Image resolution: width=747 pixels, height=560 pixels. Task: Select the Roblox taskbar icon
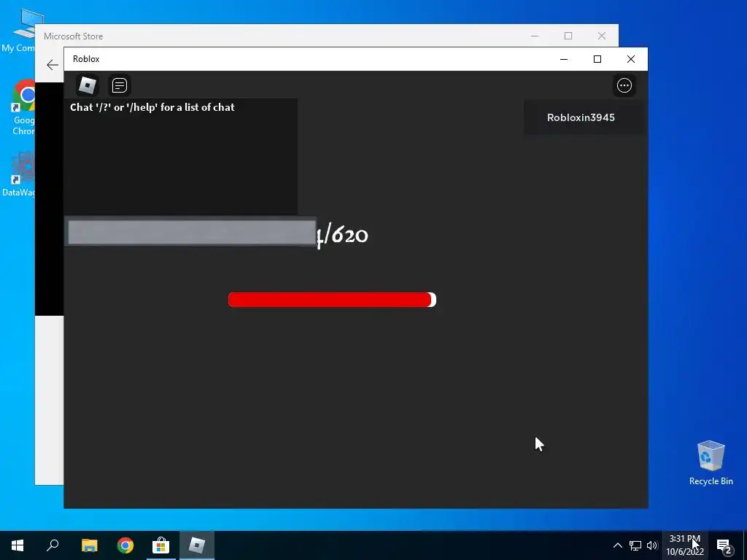(x=197, y=545)
